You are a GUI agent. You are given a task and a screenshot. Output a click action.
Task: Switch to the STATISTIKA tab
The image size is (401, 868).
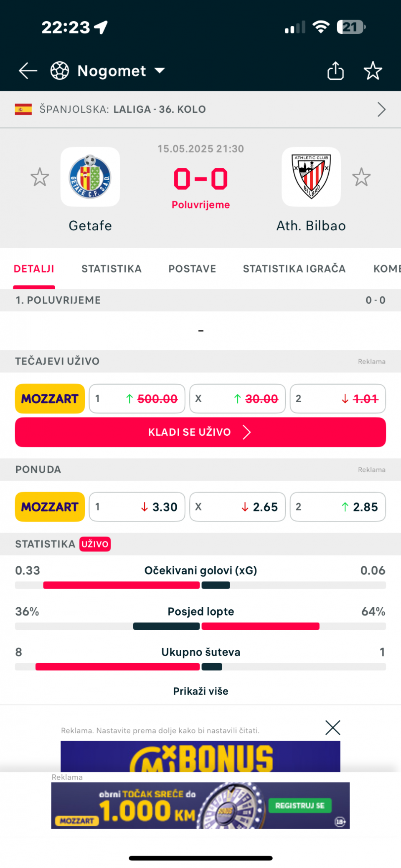pos(112,269)
